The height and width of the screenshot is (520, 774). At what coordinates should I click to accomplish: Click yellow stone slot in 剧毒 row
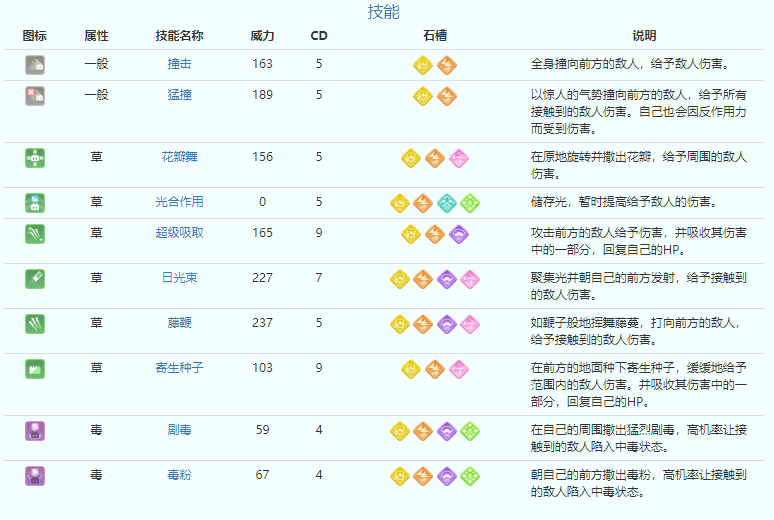pyautogui.click(x=400, y=431)
